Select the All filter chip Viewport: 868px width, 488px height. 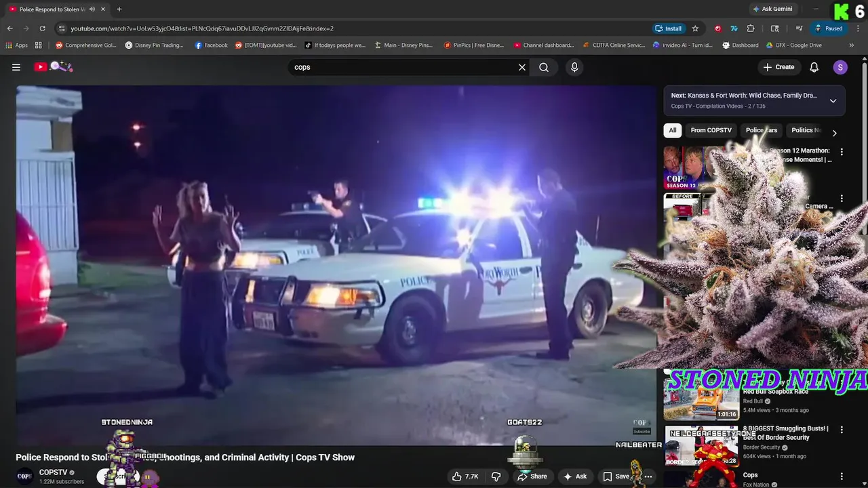pyautogui.click(x=672, y=130)
